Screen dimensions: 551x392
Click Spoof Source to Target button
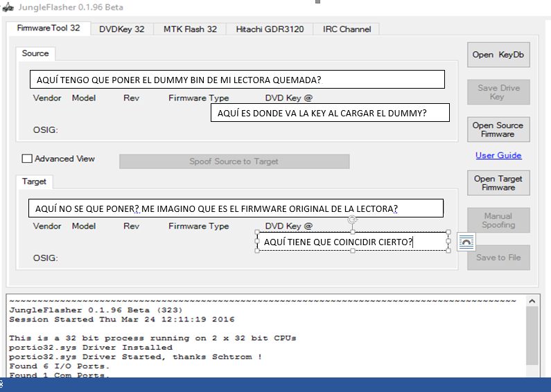coord(234,161)
